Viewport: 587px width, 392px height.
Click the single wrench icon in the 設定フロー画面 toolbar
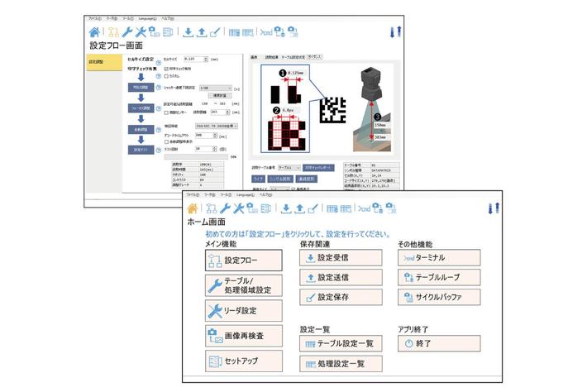tap(127, 31)
